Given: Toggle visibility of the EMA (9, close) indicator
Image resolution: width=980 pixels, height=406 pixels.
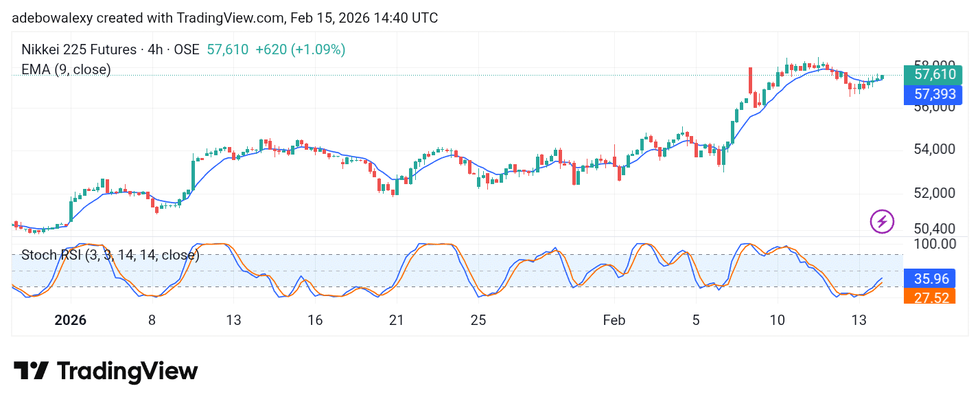Looking at the screenshot, I should pyautogui.click(x=66, y=69).
